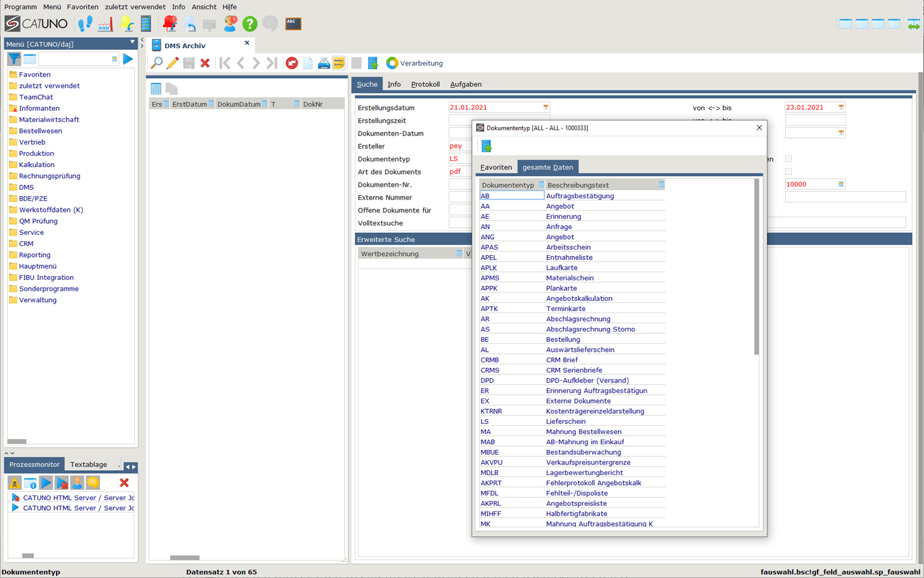The image size is (924, 578).
Task: Toggle the upper checkbox right of Dokumententyp
Action: click(788, 159)
